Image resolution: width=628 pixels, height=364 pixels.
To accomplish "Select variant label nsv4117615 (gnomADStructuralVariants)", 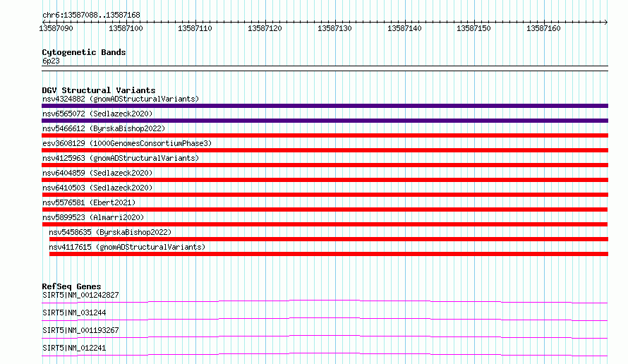I will (x=127, y=247).
